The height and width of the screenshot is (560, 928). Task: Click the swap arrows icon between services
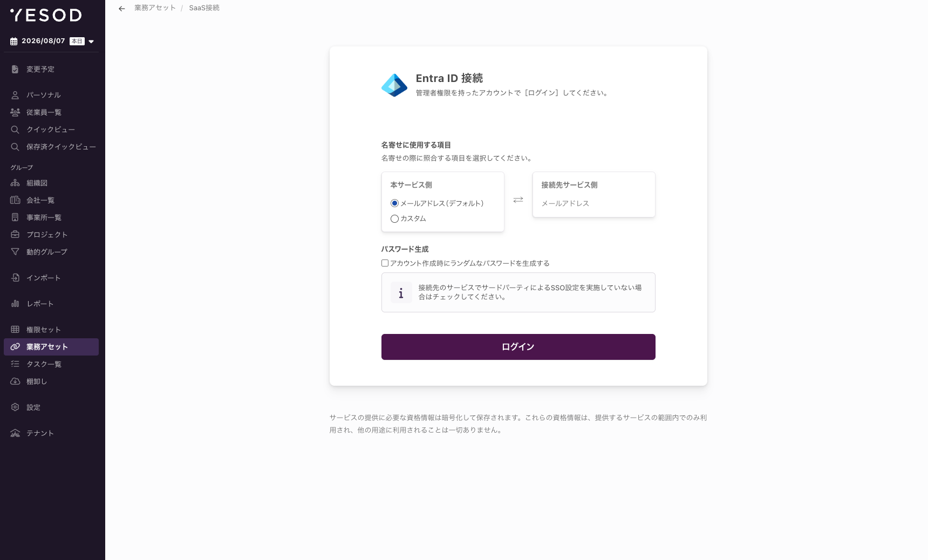click(518, 200)
